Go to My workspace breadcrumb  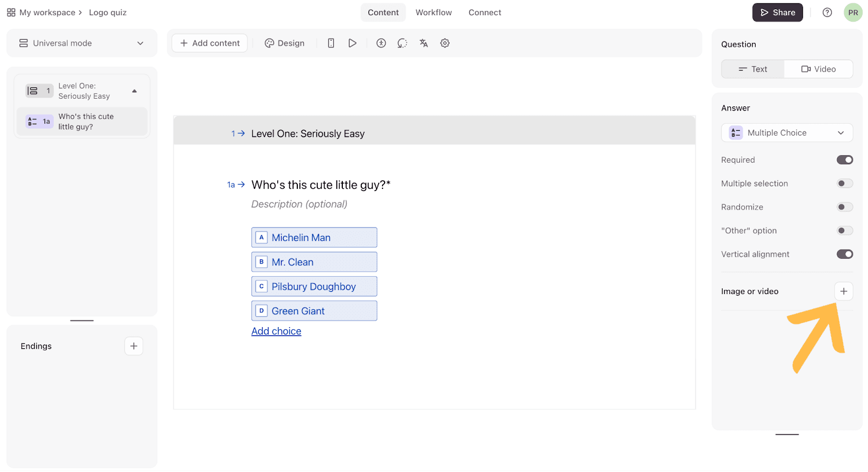[x=47, y=12]
